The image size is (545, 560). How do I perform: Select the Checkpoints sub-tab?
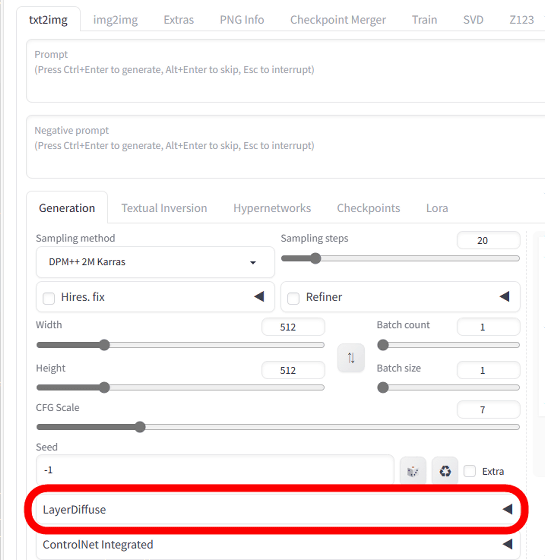(x=369, y=208)
